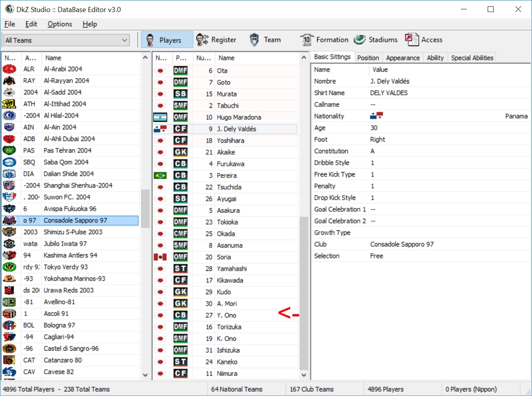The height and width of the screenshot is (396, 532).
Task: Click the Club value Consadole Sapporo 97
Action: coord(402,244)
